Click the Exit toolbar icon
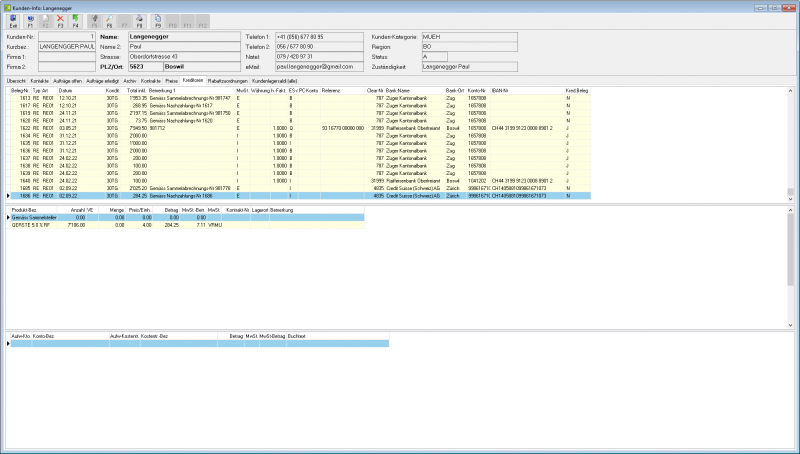 (x=13, y=21)
